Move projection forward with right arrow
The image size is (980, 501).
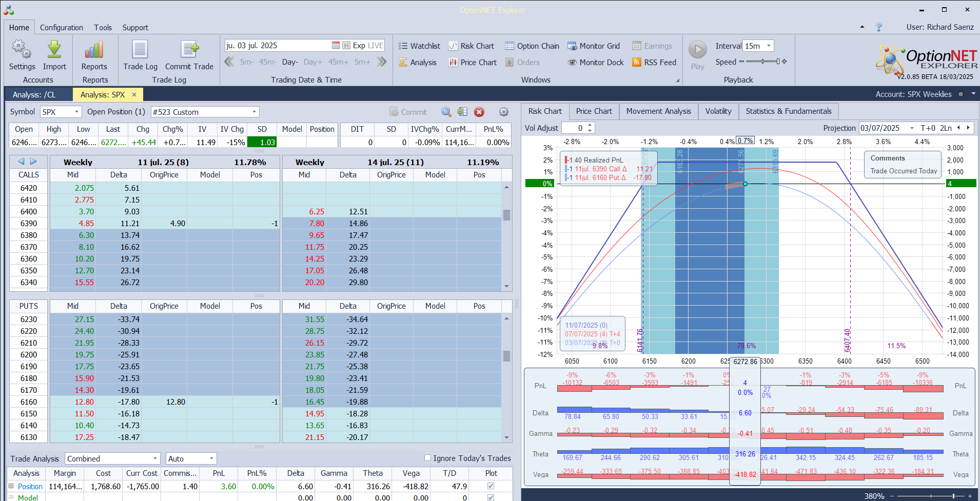point(968,128)
